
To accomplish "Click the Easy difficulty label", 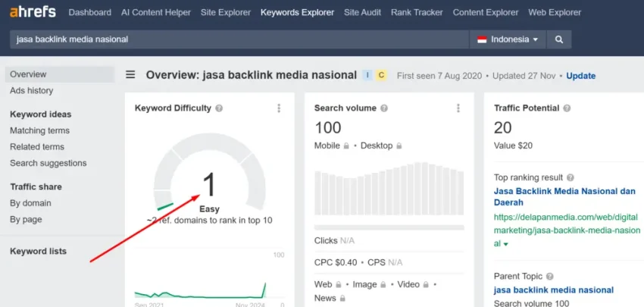I will [209, 208].
